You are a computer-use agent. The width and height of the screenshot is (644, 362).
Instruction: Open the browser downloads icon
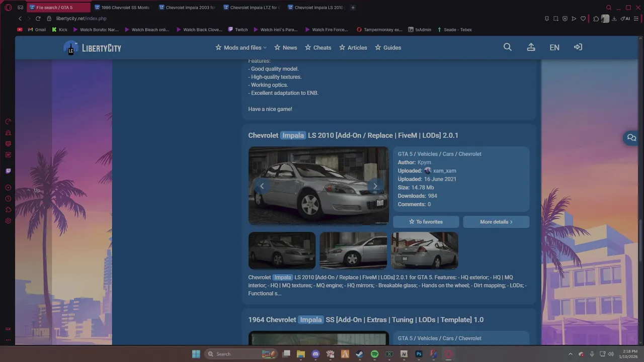click(614, 19)
